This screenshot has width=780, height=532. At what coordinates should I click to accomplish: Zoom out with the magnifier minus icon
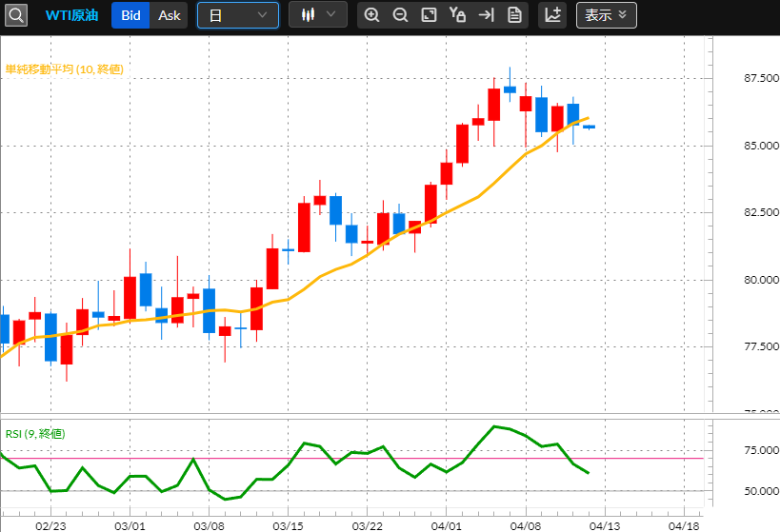pyautogui.click(x=400, y=15)
